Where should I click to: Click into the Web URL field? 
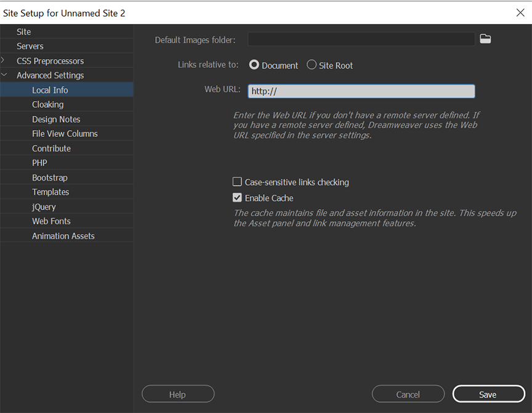coord(361,91)
